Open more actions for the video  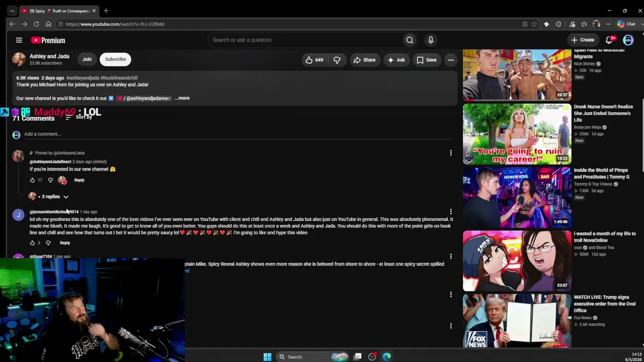(x=451, y=60)
